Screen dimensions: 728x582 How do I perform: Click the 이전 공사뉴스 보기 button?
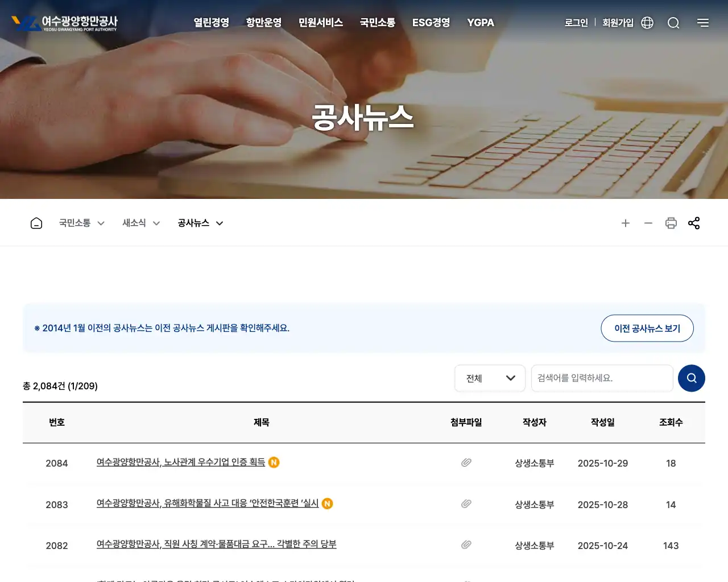[x=647, y=328]
